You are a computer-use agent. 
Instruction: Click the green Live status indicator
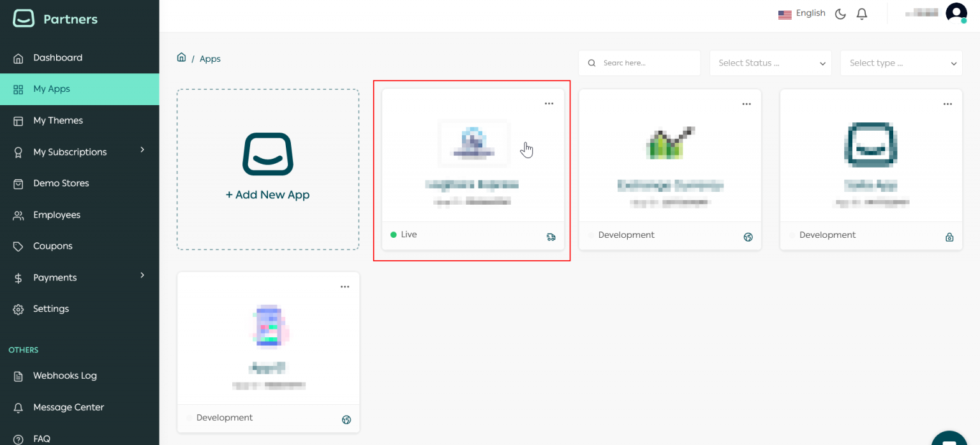coord(394,234)
